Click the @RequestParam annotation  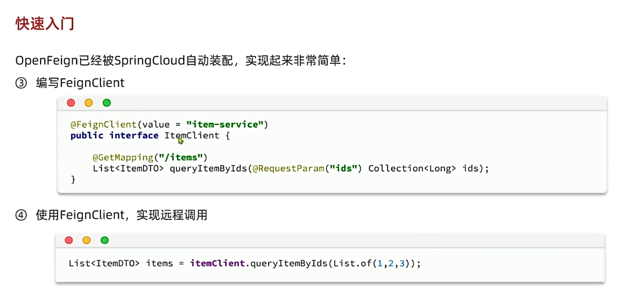tap(287, 168)
